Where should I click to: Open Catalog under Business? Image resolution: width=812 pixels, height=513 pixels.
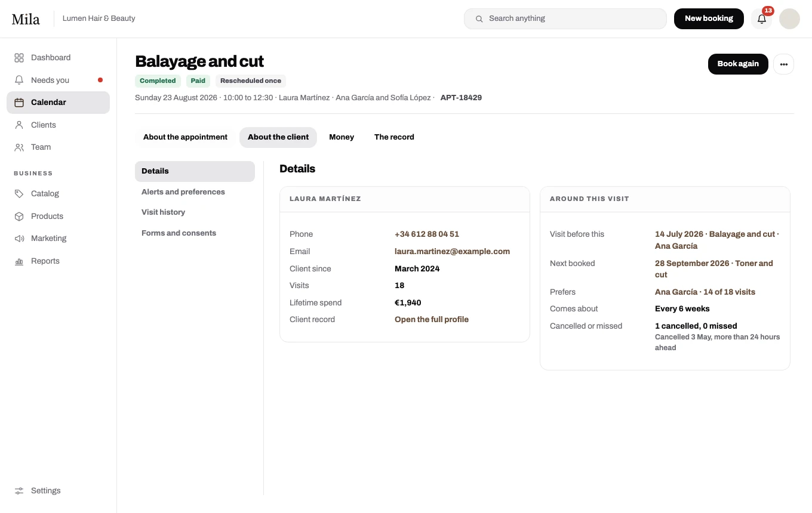coord(58,194)
